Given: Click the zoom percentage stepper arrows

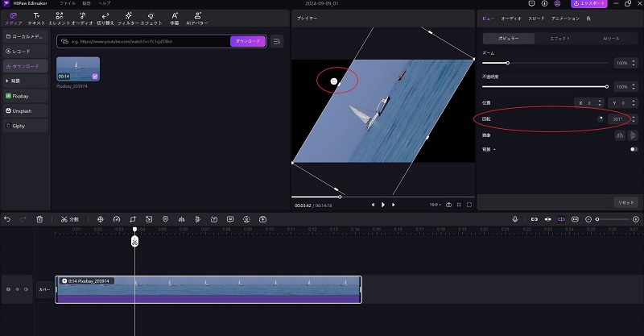Looking at the screenshot, I should [634, 63].
